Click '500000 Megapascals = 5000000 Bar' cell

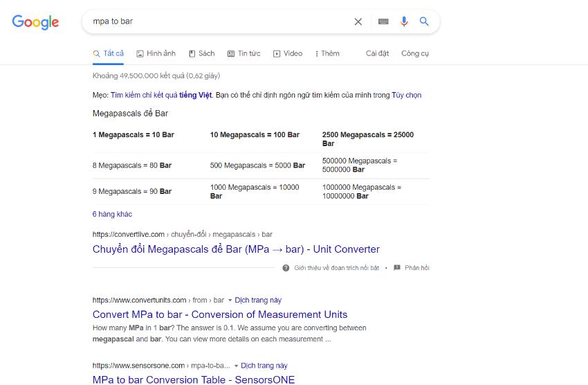tap(360, 165)
